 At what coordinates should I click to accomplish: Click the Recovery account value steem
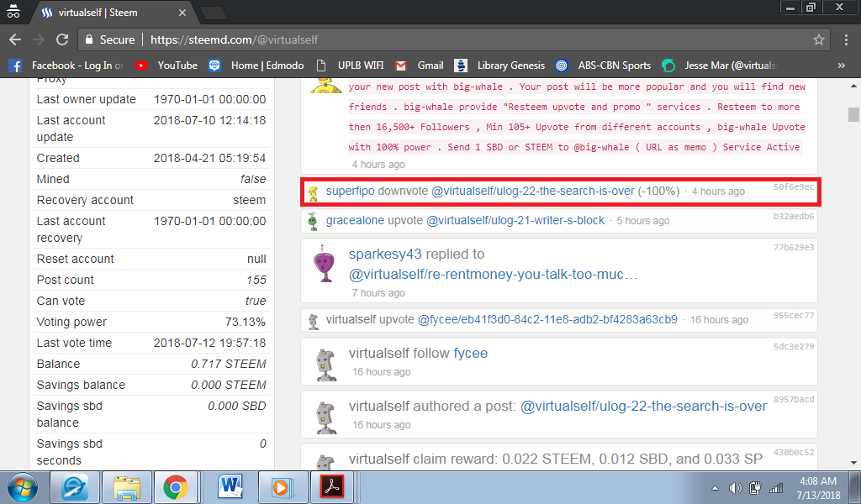click(x=249, y=200)
